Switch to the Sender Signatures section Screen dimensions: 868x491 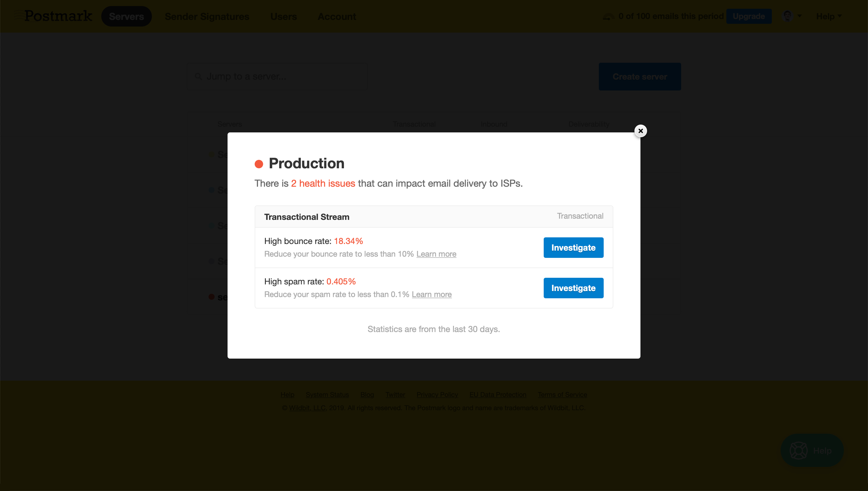[207, 16]
